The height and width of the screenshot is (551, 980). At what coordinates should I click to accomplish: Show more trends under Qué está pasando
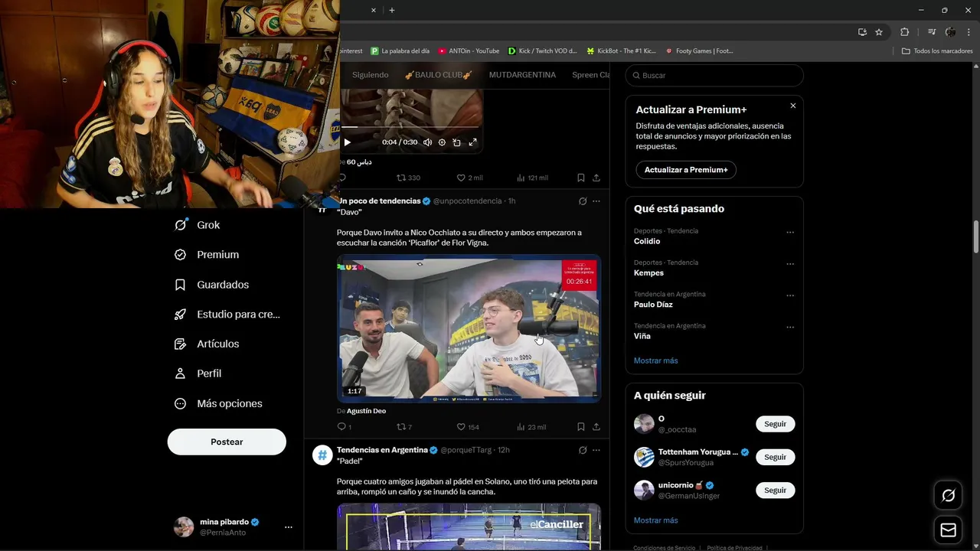(x=655, y=360)
